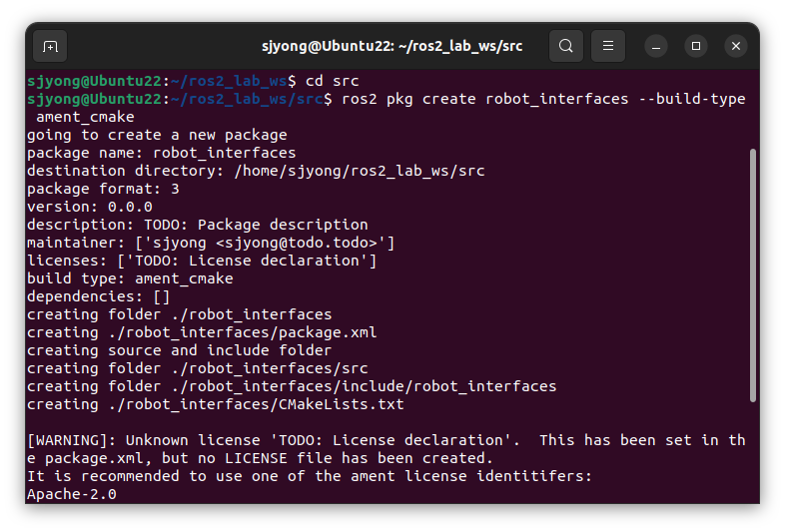Click 'creating ./robot_interfaces/package.xml' line
This screenshot has width=785, height=532.
click(202, 332)
